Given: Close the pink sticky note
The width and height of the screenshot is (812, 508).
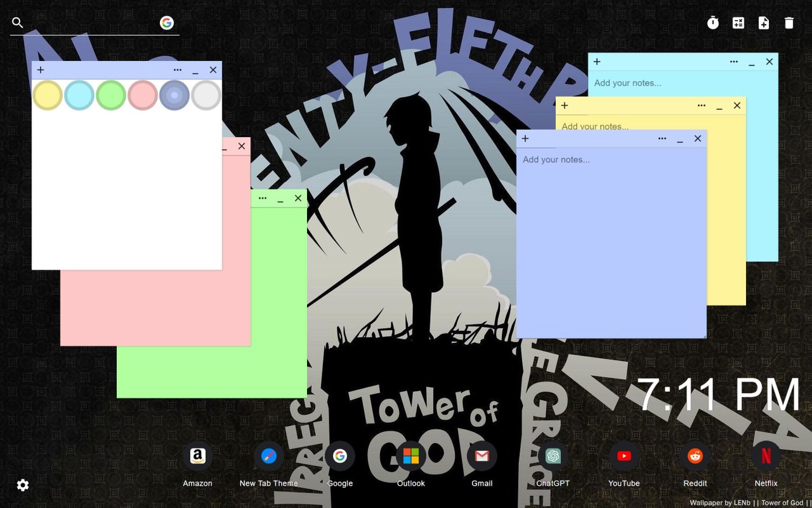Looking at the screenshot, I should click(242, 146).
